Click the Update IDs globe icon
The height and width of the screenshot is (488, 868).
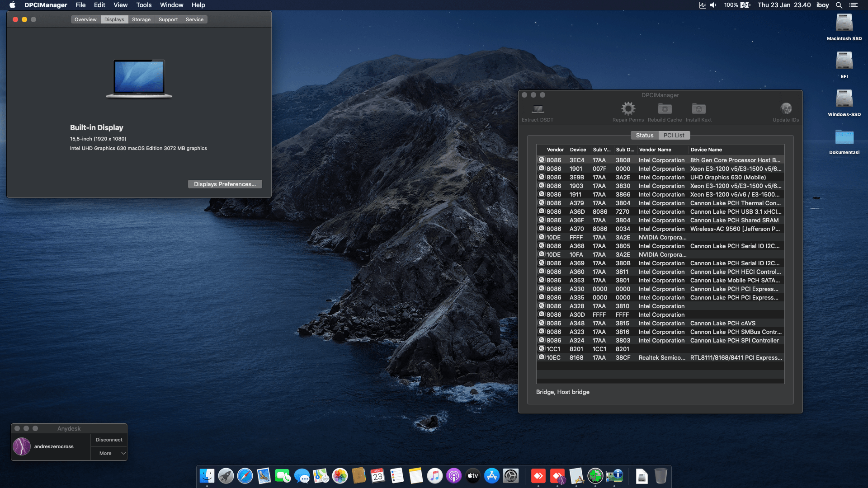[786, 108]
